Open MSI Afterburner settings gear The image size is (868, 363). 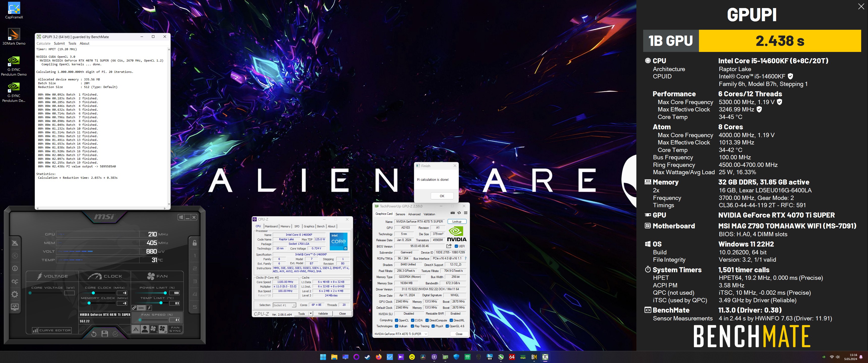click(x=15, y=294)
